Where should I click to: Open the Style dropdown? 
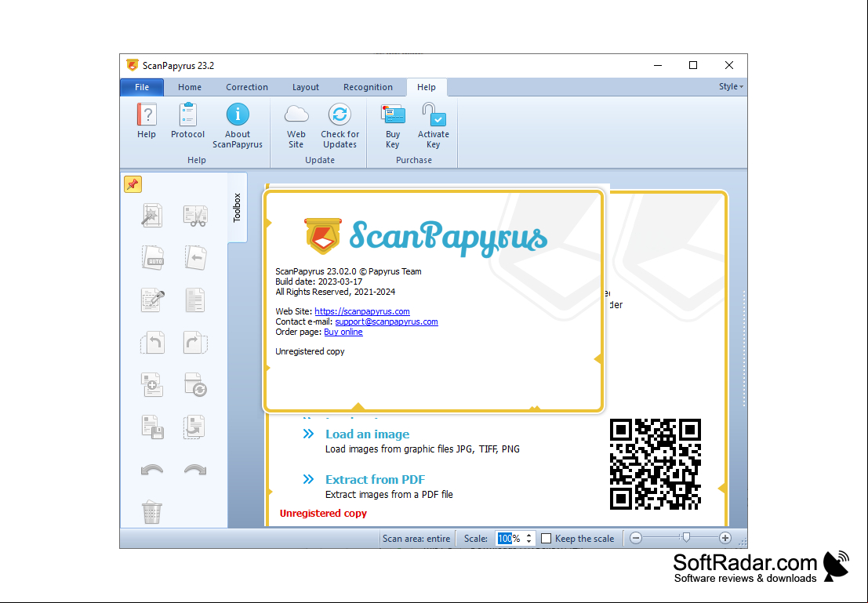731,86
